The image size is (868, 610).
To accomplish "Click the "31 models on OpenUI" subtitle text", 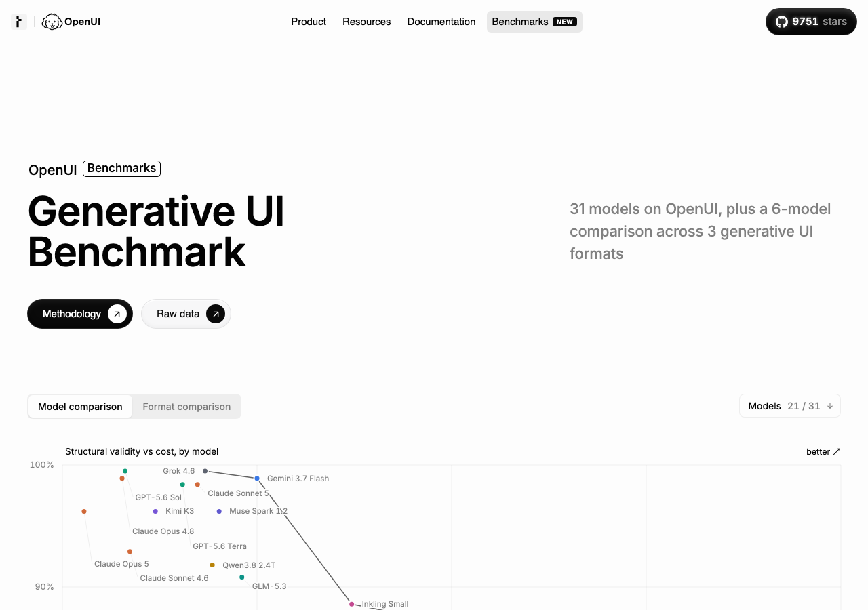I will 701,231.
